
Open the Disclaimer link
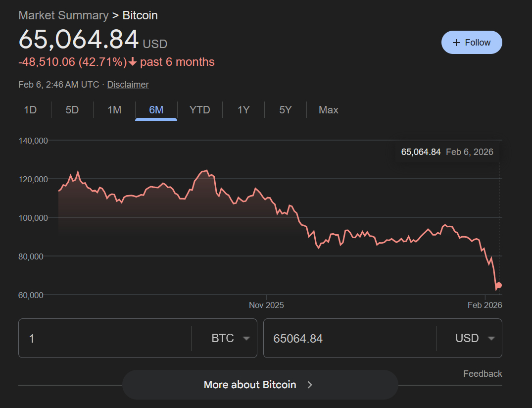(x=128, y=85)
